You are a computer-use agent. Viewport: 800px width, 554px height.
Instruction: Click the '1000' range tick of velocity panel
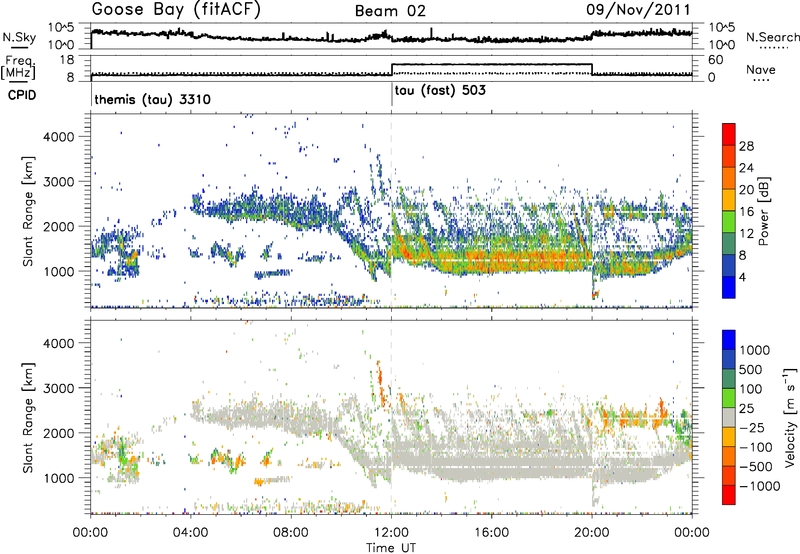coord(59,478)
